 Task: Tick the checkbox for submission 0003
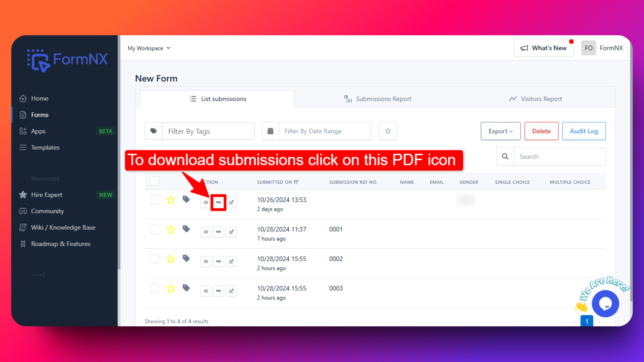155,288
